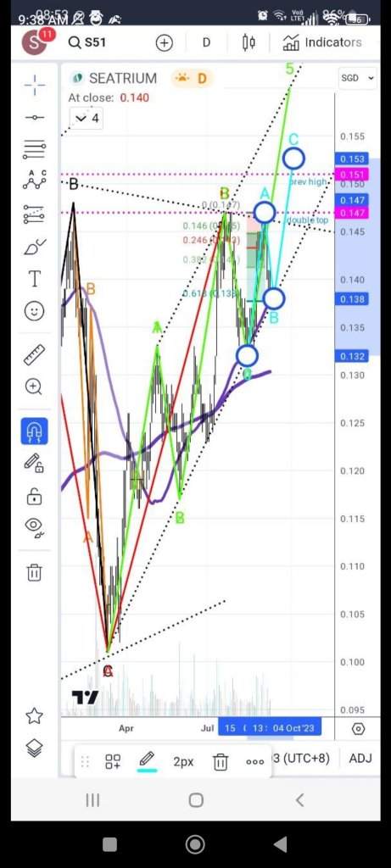Toggle ADJ price adjustment button

click(x=360, y=759)
